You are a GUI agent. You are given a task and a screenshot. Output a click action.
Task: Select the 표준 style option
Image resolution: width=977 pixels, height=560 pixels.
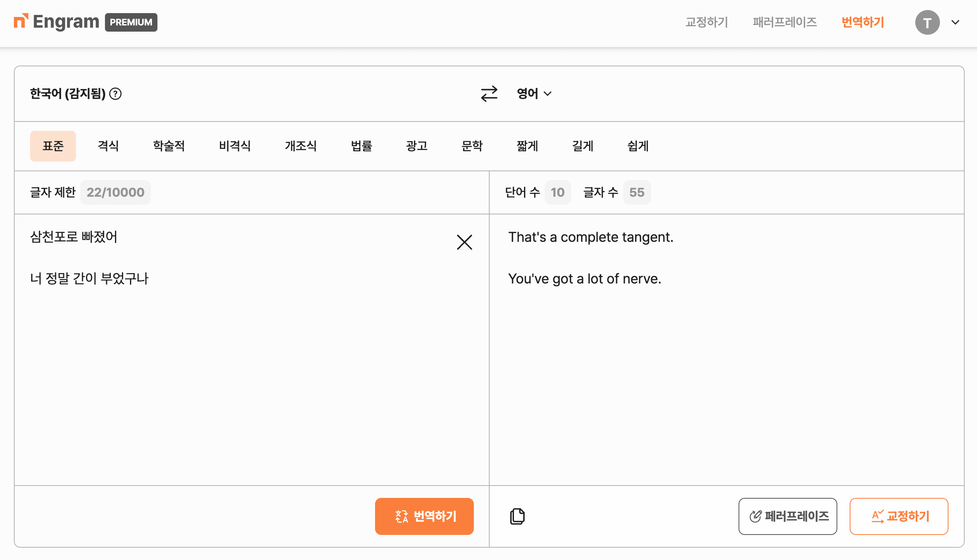pyautogui.click(x=53, y=146)
